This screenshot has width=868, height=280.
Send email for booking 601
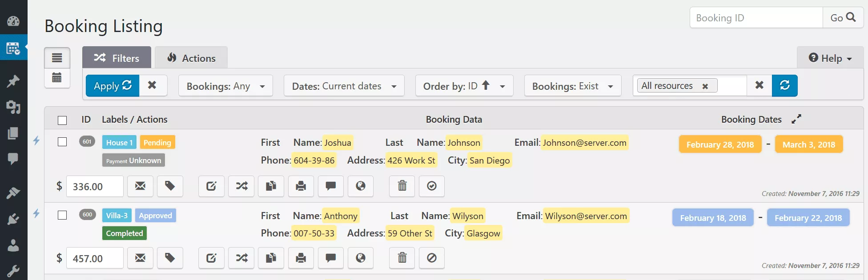140,186
